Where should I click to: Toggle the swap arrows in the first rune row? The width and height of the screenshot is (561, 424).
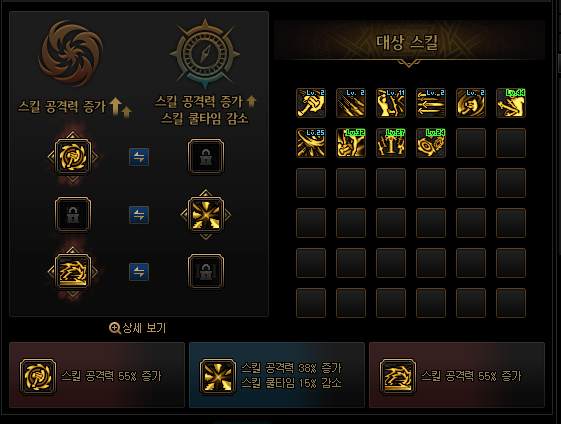(x=139, y=157)
